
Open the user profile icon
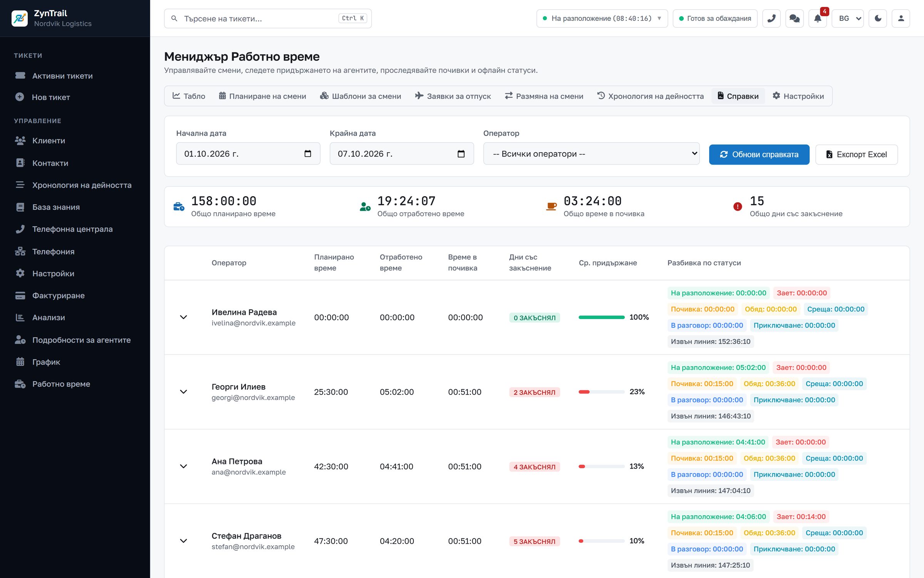point(901,18)
